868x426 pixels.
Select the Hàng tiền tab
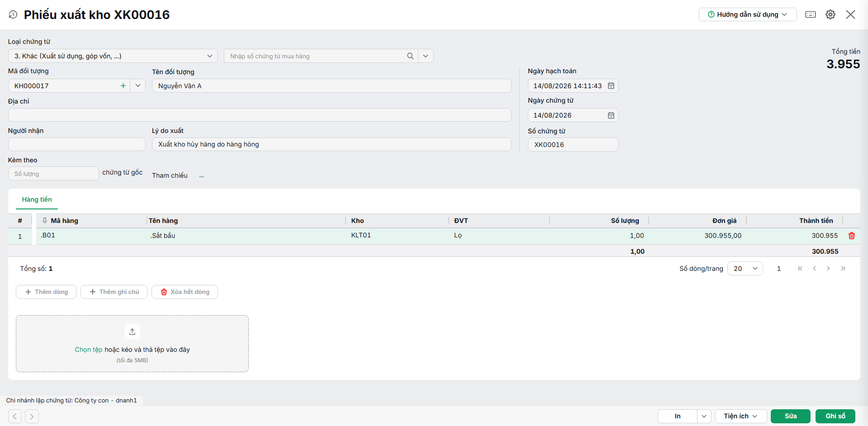pos(37,199)
